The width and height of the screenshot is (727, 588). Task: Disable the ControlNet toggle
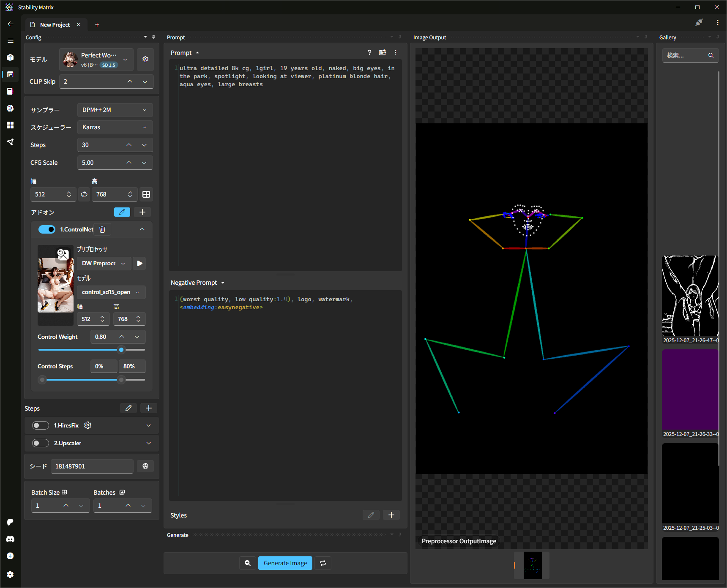click(x=46, y=229)
